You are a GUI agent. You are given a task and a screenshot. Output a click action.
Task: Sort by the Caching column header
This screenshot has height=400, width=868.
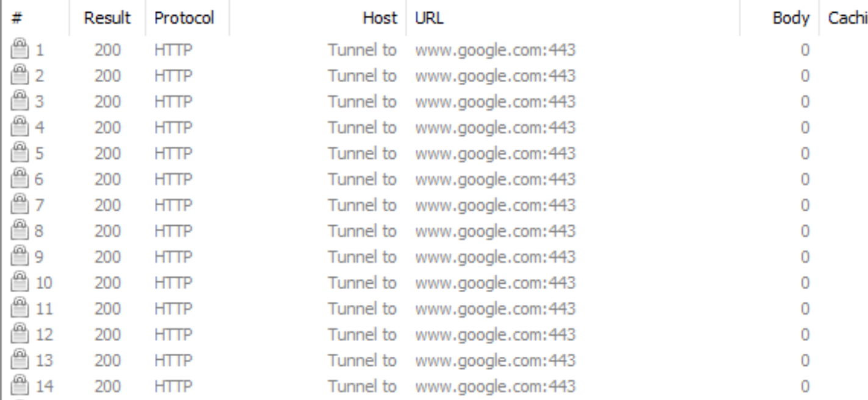pos(844,19)
